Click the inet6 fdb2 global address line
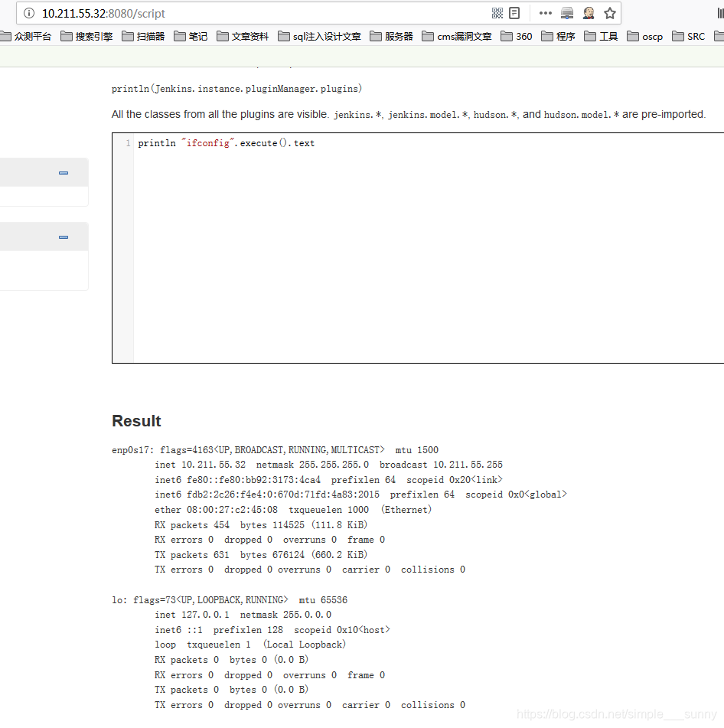Image resolution: width=724 pixels, height=728 pixels. pyautogui.click(x=360, y=495)
